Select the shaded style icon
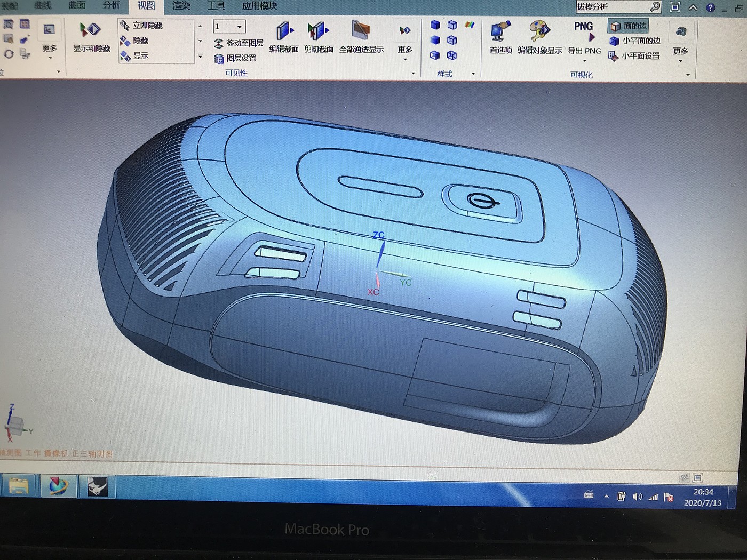This screenshot has height=560, width=747. tap(435, 40)
